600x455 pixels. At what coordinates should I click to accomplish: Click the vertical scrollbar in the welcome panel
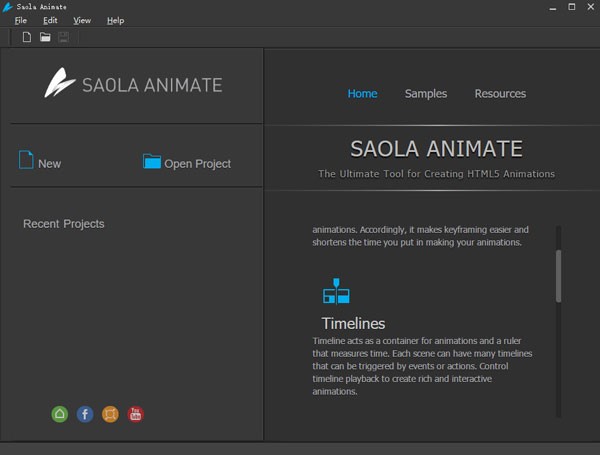coord(558,275)
